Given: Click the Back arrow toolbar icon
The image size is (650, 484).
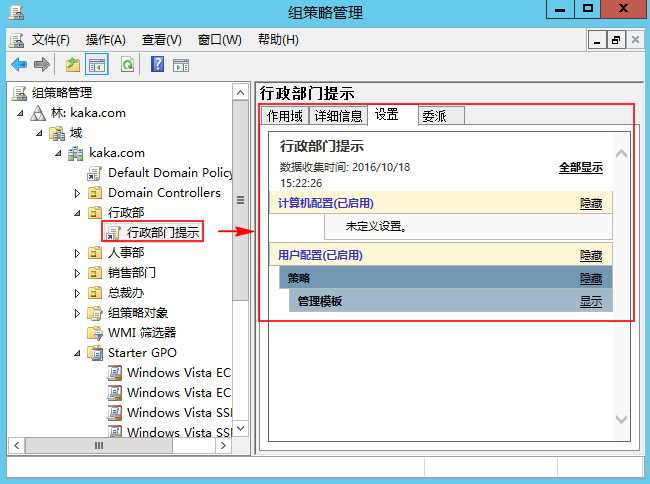Looking at the screenshot, I should coord(19,64).
